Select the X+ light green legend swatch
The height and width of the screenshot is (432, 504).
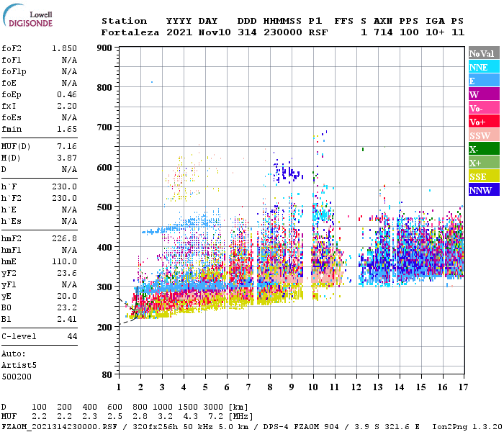(484, 162)
